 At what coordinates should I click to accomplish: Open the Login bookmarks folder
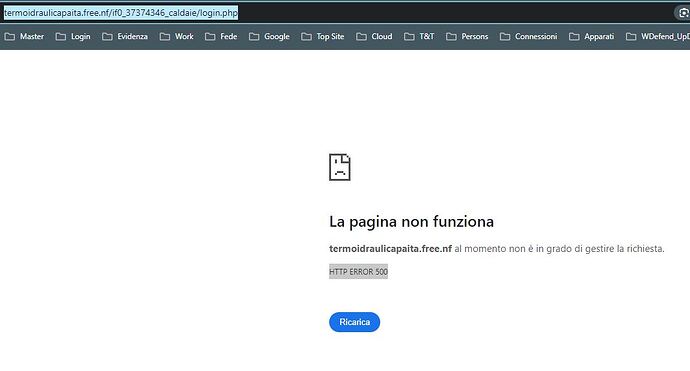73,37
